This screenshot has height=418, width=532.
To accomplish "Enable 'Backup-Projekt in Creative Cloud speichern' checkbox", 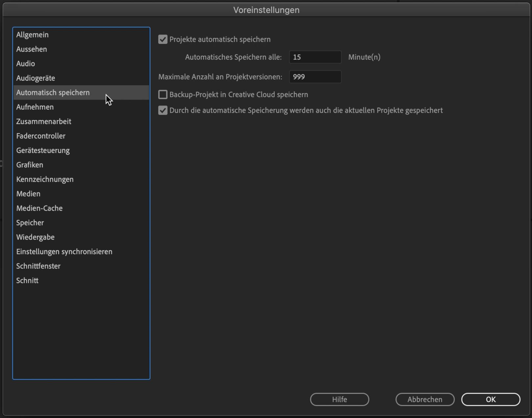I will [x=163, y=95].
